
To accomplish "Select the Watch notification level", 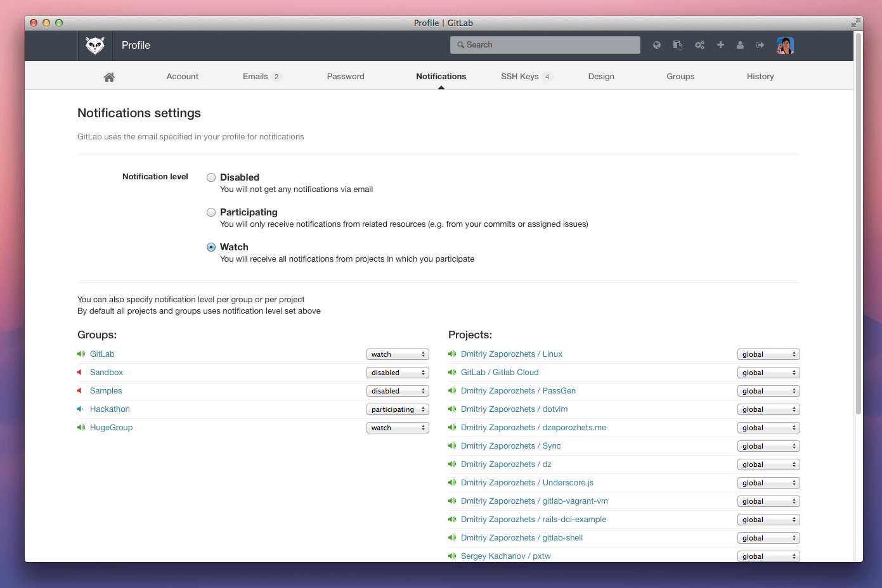I will tap(211, 247).
